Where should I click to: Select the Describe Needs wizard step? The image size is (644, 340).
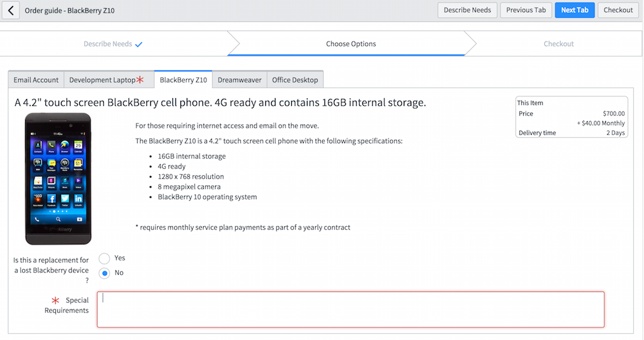113,44
